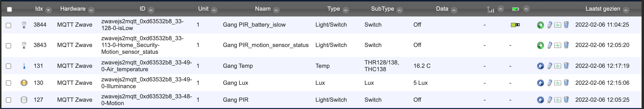Screen dimensions: 644x109
Task: Tick checkbox for device 3844
Action: (x=8, y=25)
